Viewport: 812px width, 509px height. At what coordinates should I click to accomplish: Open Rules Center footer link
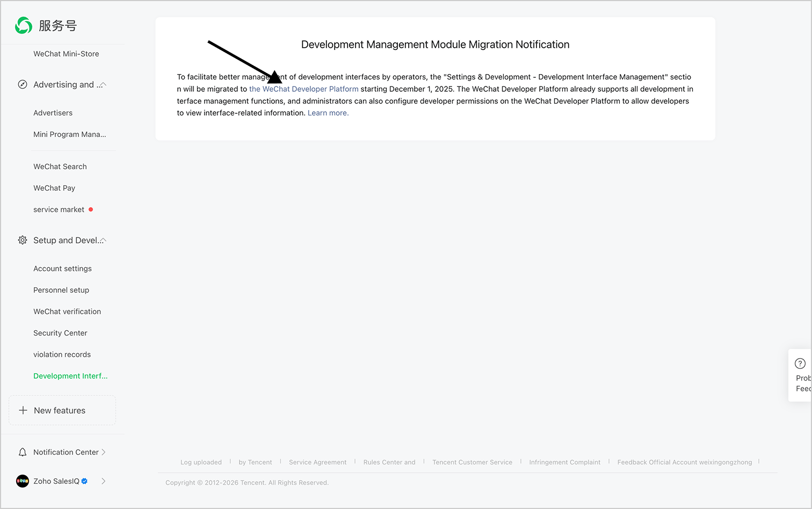coord(389,462)
